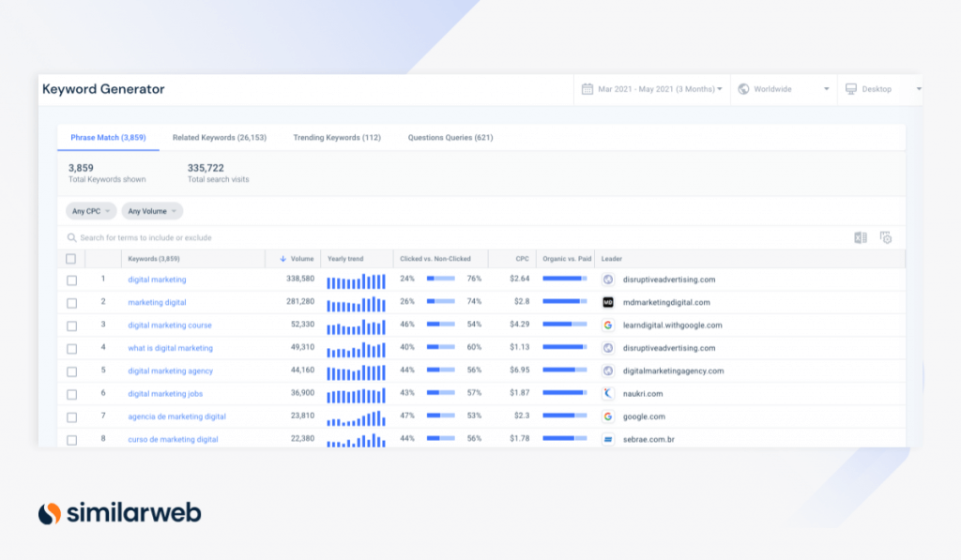Check the box for agencia de marketing digital
The image size is (961, 560).
(71, 417)
